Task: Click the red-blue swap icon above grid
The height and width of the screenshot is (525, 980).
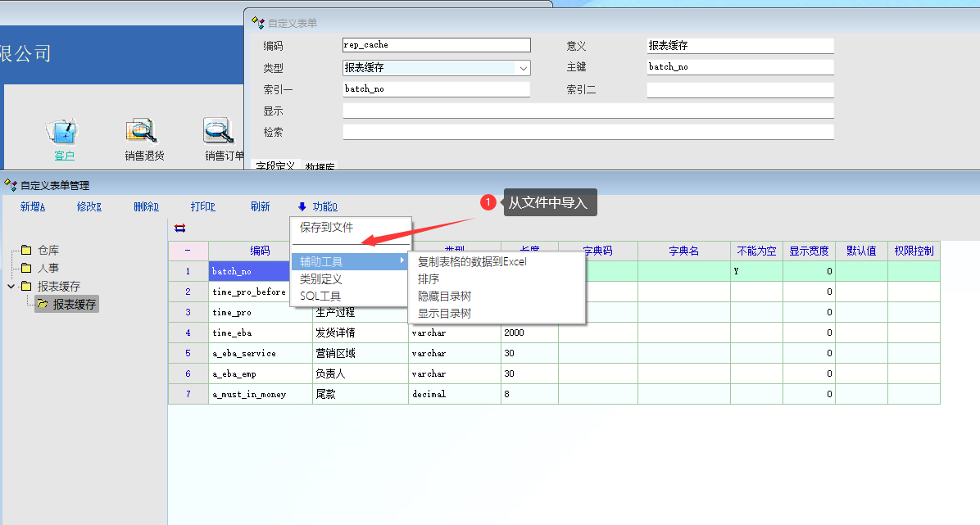Action: pos(180,229)
